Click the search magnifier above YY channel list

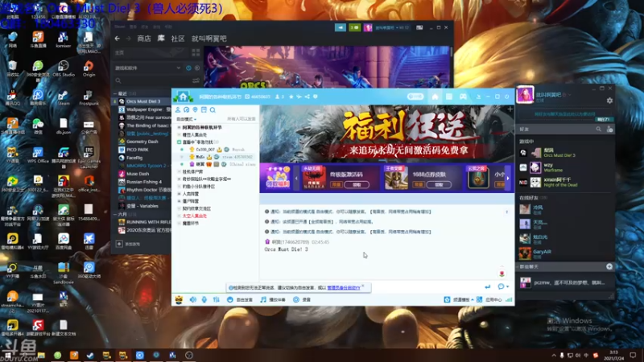pyautogui.click(x=213, y=110)
